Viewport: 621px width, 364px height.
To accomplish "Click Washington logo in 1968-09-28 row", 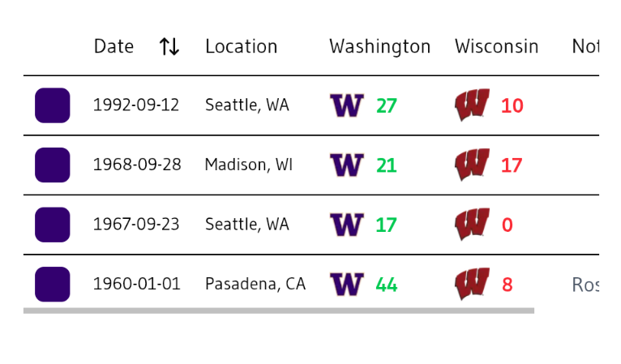I will click(347, 165).
